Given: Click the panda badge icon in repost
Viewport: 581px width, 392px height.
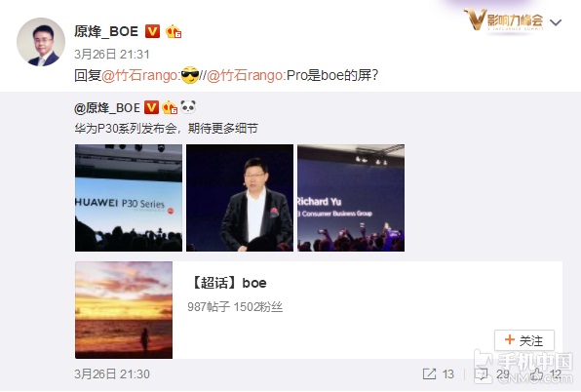Looking at the screenshot, I should coord(188,107).
